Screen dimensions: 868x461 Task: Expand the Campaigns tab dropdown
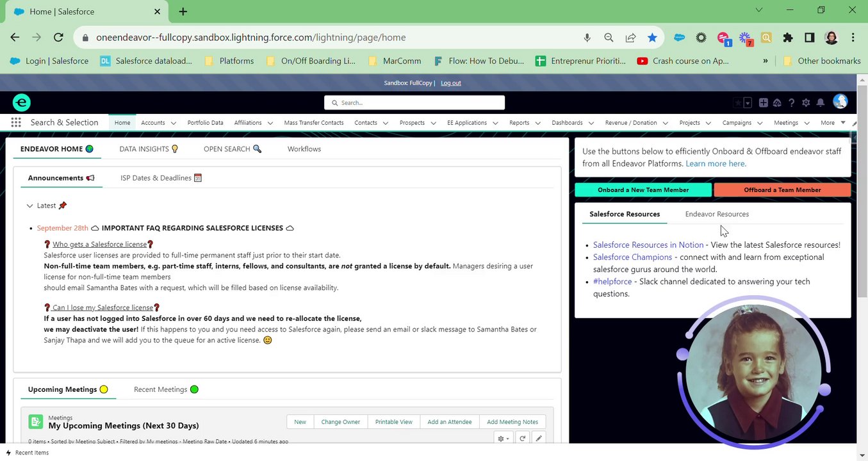point(760,123)
